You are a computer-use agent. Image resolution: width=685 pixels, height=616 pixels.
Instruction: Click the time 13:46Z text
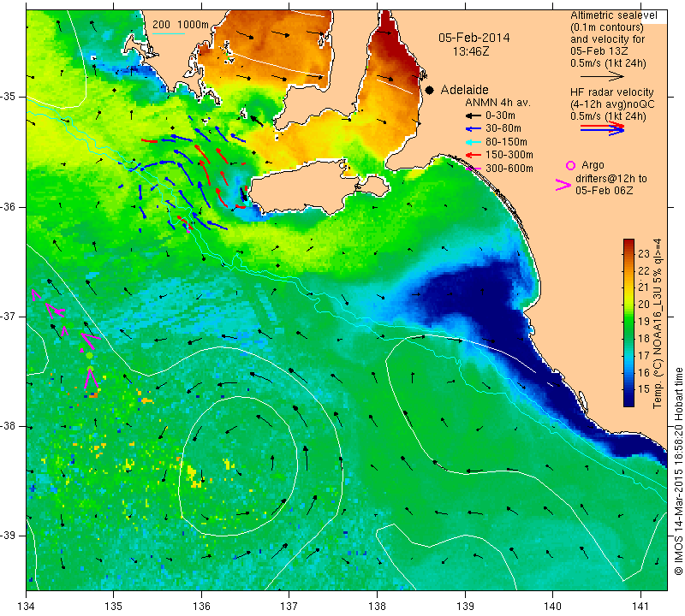point(471,51)
